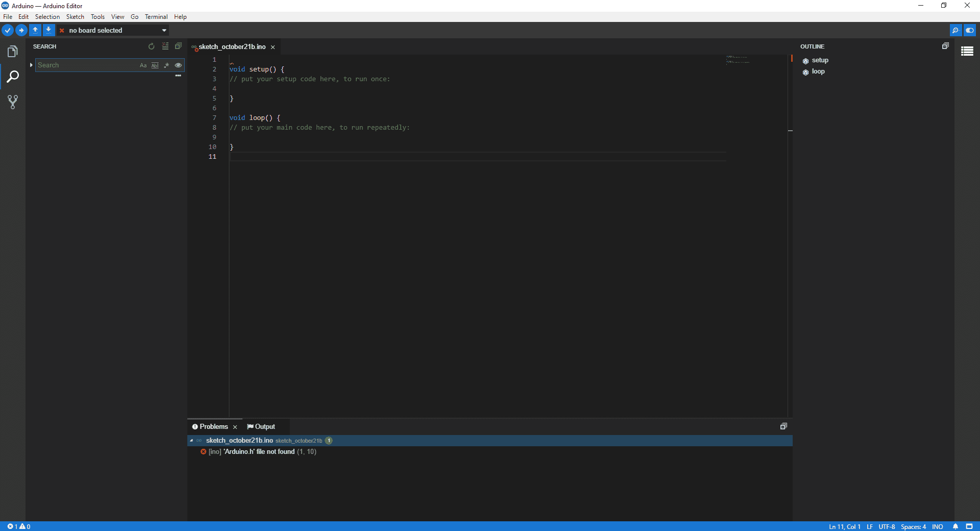
Task: Click the Upload sketch arrow button
Action: [21, 31]
